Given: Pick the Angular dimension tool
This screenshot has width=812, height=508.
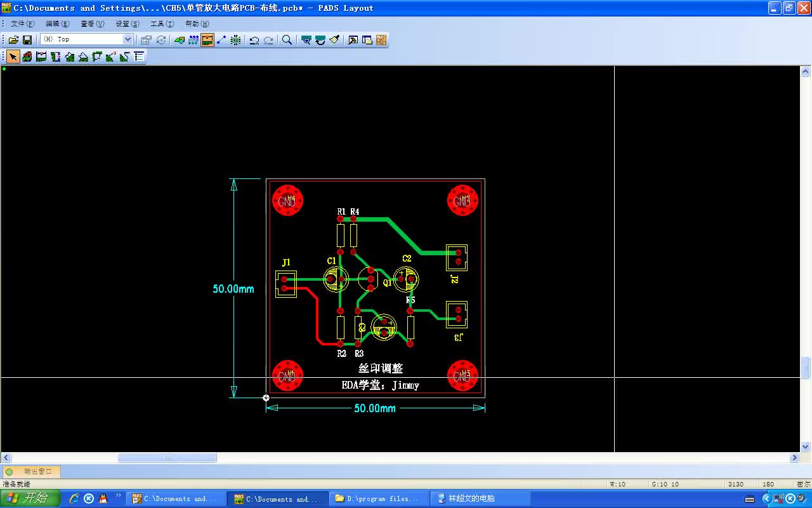Looking at the screenshot, I should click(97, 57).
